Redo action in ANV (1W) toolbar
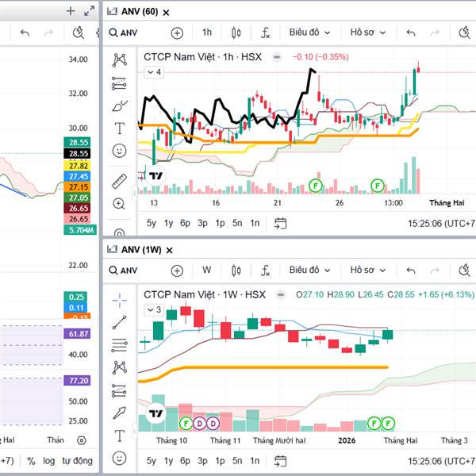The image size is (476, 476). tap(435, 271)
